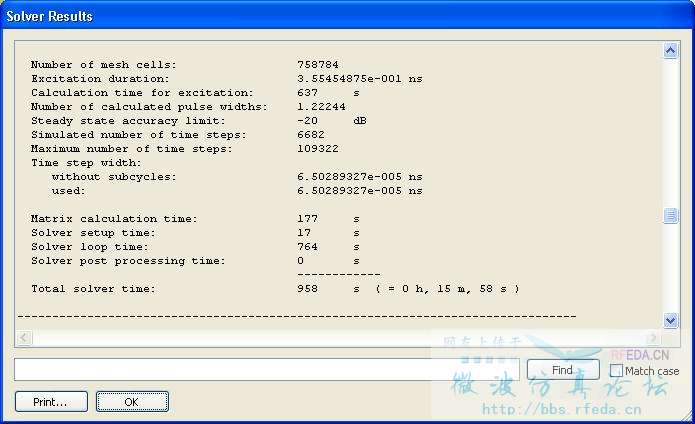
Task: Click the 'used:' time step label
Action: tap(68, 191)
